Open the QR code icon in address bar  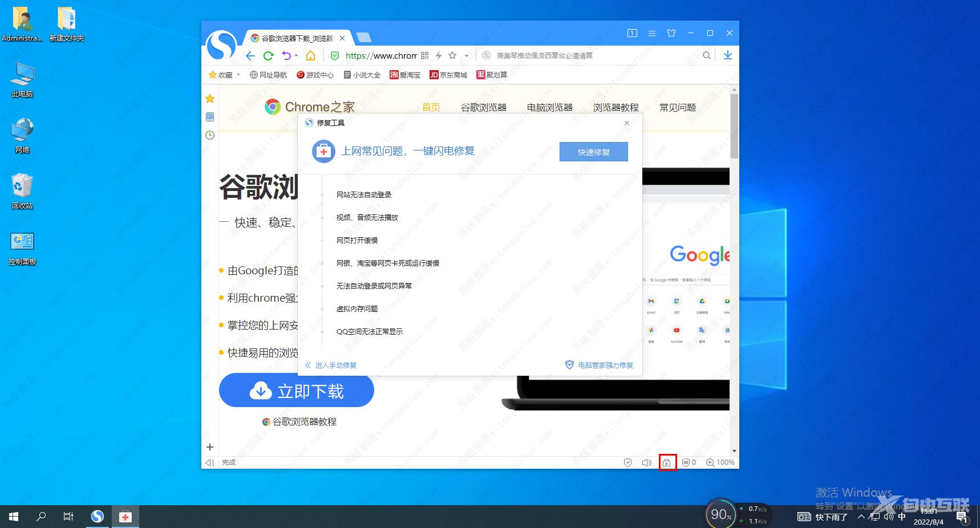point(424,55)
